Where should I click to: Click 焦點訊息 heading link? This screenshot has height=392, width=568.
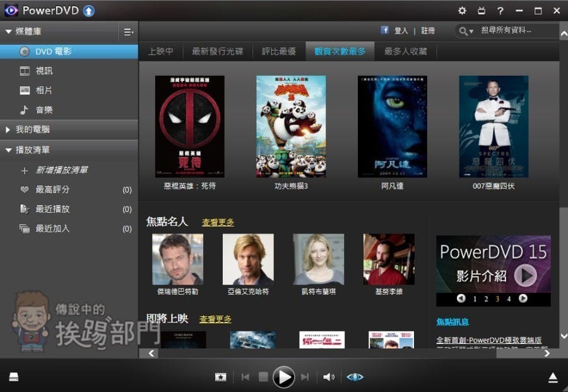pos(453,322)
